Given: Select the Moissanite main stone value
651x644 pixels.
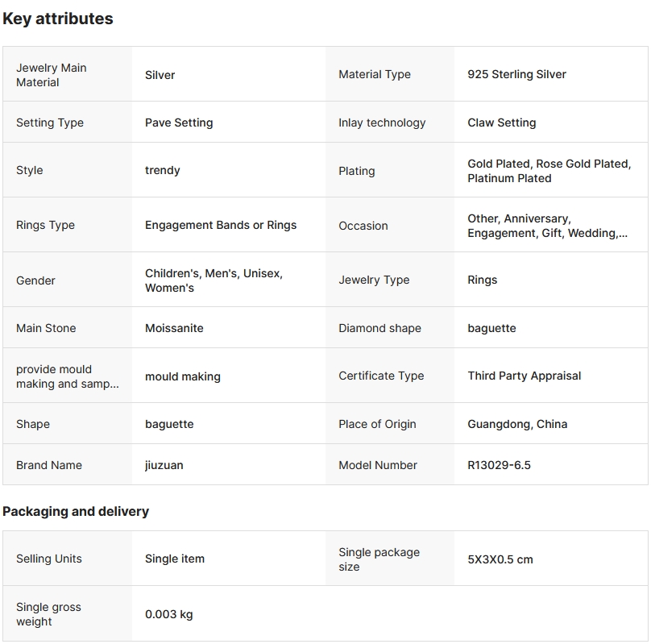Looking at the screenshot, I should [174, 328].
